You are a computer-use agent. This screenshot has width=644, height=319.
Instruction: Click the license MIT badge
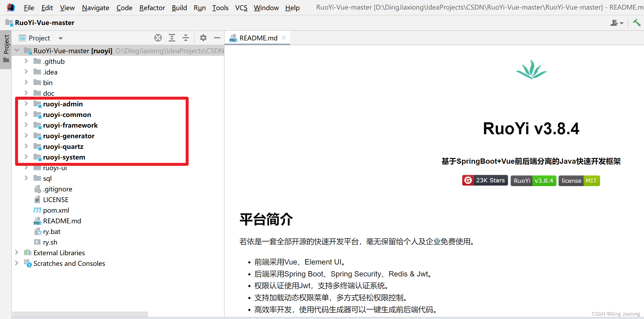(579, 181)
